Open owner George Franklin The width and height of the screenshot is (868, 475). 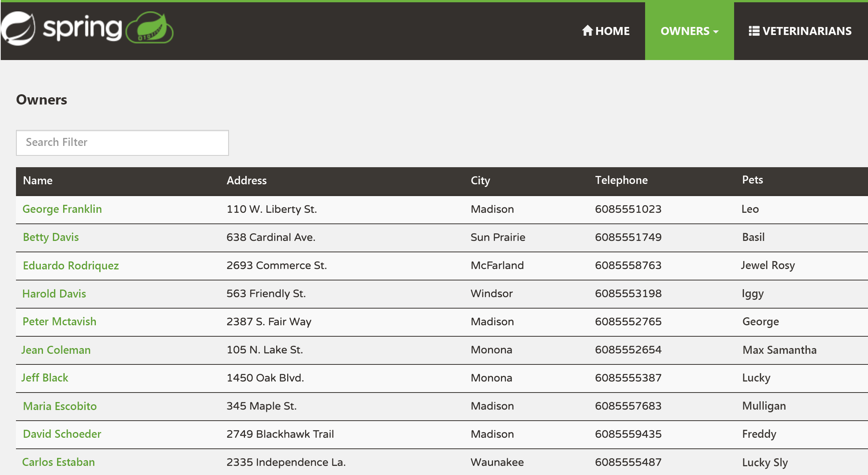(62, 209)
